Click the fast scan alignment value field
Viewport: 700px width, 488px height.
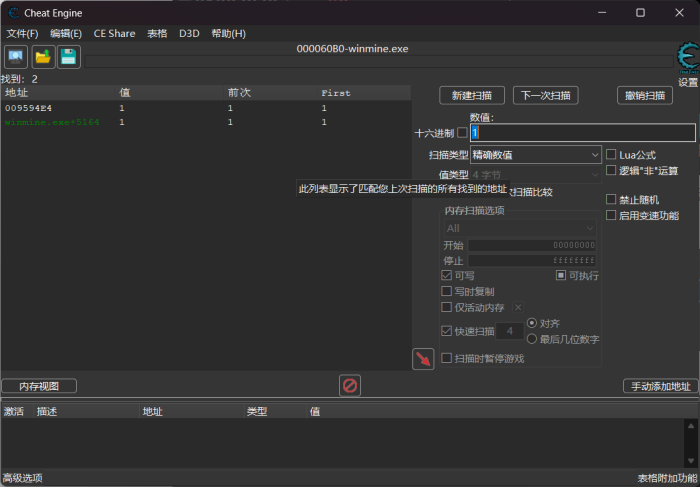click(x=509, y=331)
